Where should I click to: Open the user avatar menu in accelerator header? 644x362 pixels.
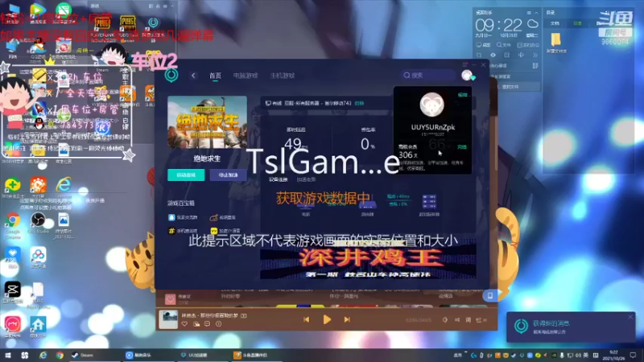pos(467,75)
